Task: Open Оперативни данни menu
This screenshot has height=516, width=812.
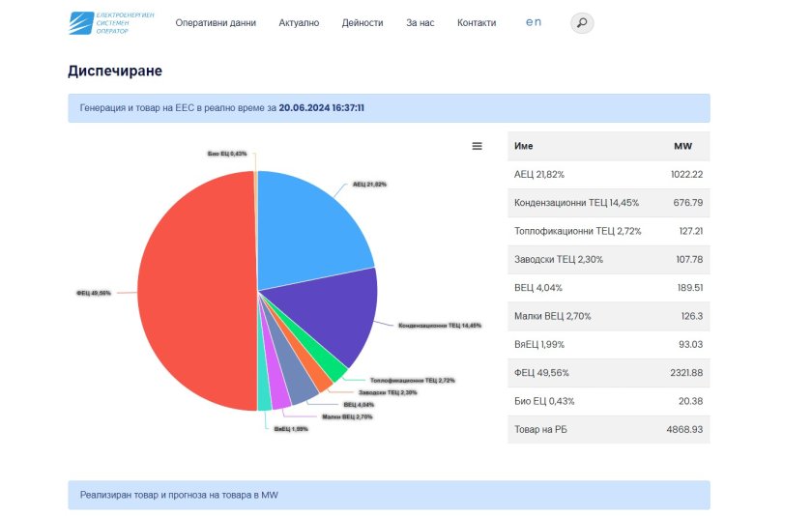Action: coord(216,23)
